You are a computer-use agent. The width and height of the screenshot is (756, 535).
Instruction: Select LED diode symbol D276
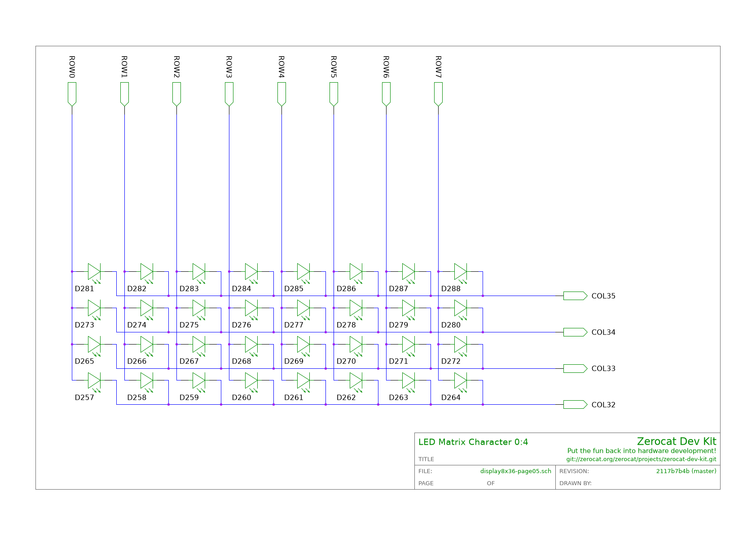(x=251, y=309)
